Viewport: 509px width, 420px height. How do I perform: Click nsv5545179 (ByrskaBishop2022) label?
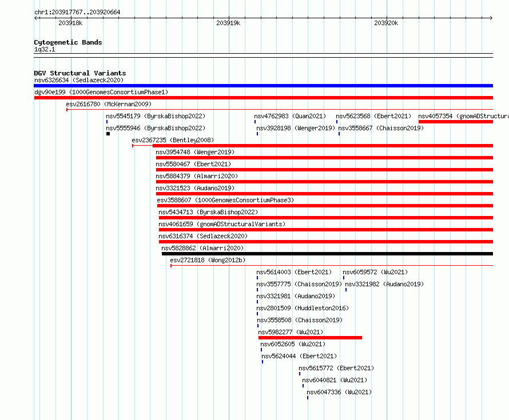click(156, 116)
